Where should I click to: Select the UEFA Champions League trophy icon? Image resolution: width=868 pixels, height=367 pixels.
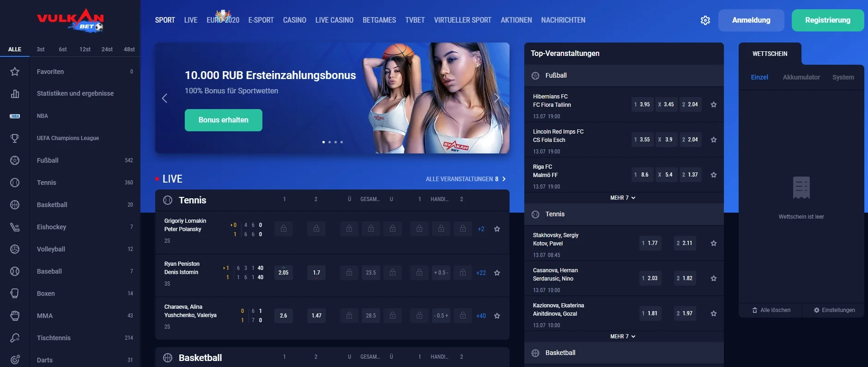coord(15,138)
